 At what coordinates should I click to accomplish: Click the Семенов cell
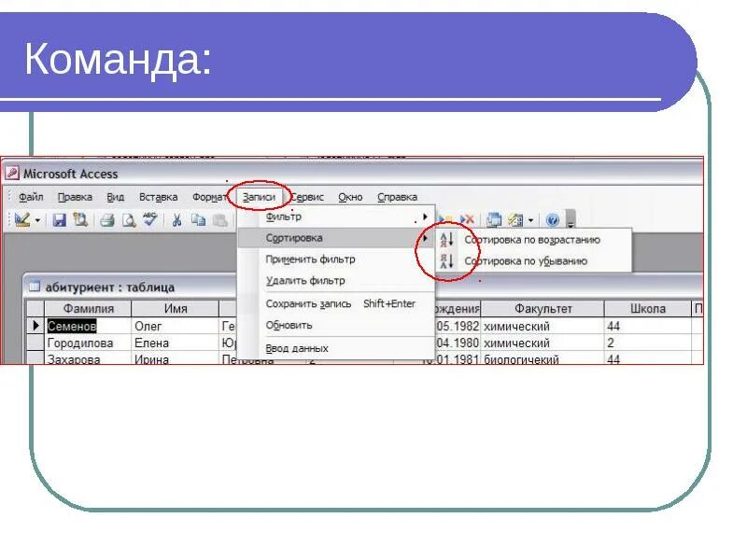(x=88, y=326)
